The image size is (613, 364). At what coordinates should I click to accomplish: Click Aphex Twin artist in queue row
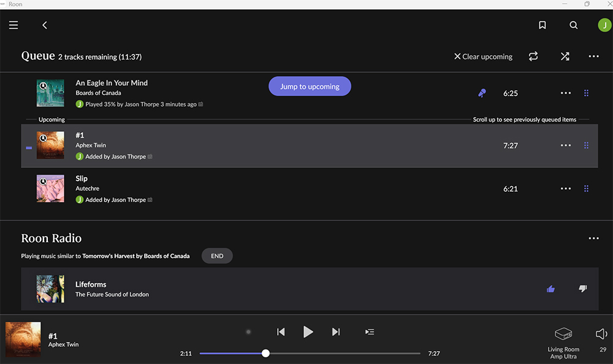click(x=91, y=145)
